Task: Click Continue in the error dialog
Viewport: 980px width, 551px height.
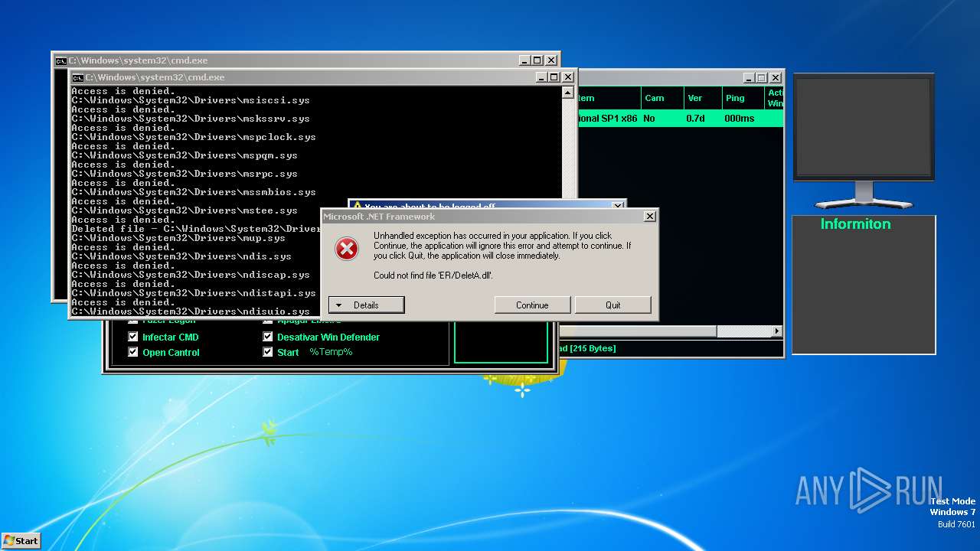Action: click(532, 305)
